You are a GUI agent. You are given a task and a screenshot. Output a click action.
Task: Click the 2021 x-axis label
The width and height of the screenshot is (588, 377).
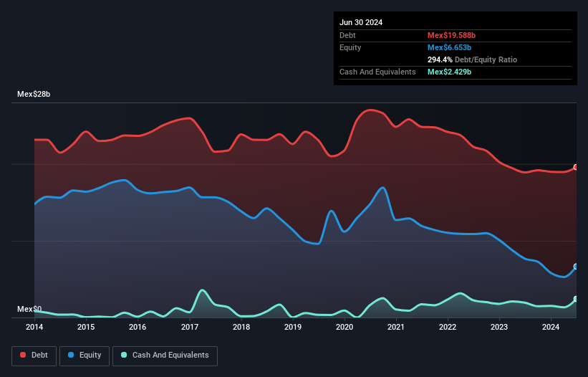tap(396, 327)
